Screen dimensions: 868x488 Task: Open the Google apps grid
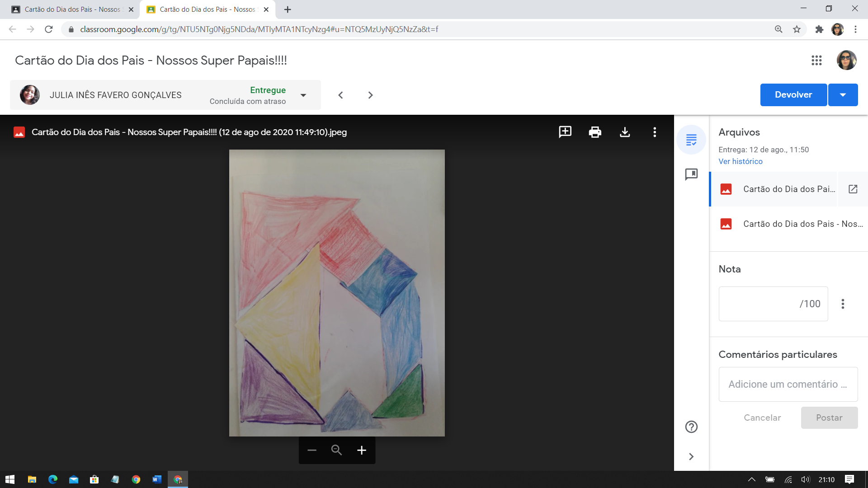[x=816, y=60]
